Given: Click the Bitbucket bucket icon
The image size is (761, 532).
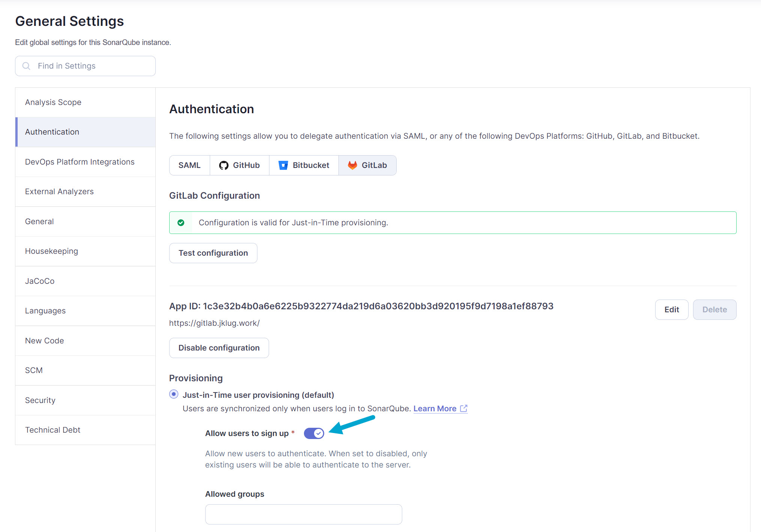Looking at the screenshot, I should 283,165.
